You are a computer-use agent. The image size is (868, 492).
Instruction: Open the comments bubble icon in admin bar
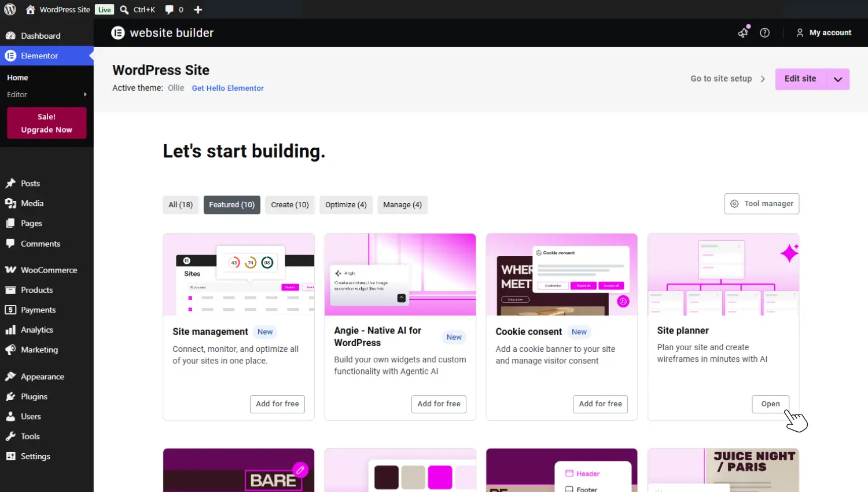click(x=169, y=9)
